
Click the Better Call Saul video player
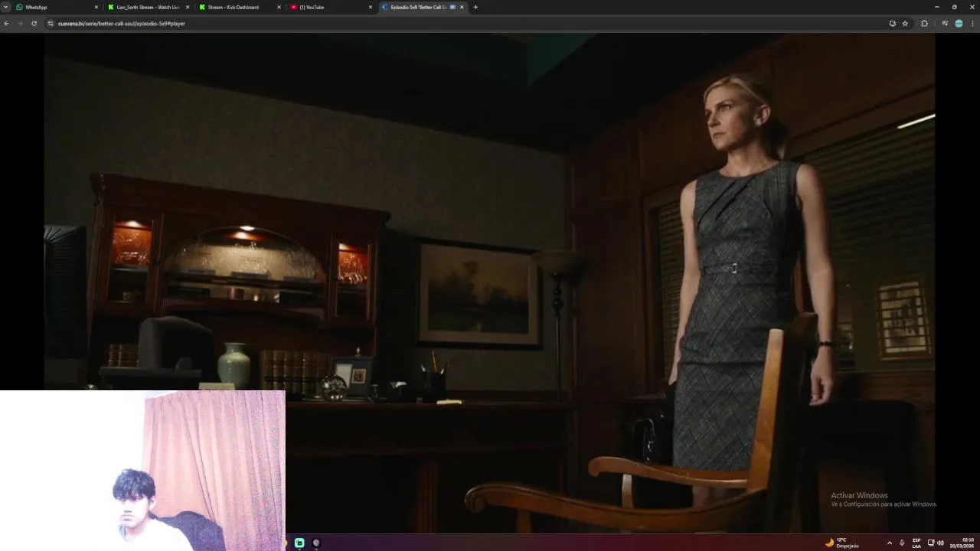tap(489, 283)
